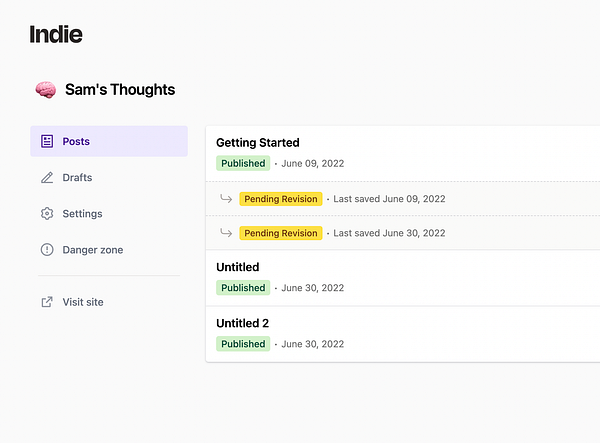Image resolution: width=600 pixels, height=443 pixels.
Task: Click the Settings gear icon
Action: pyautogui.click(x=47, y=214)
